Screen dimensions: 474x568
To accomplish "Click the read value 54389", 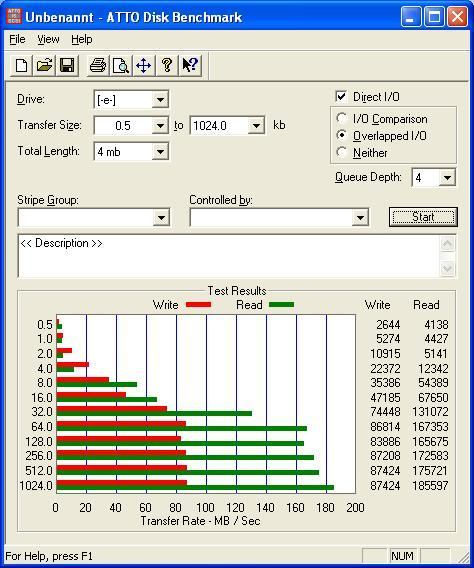I will point(433,383).
